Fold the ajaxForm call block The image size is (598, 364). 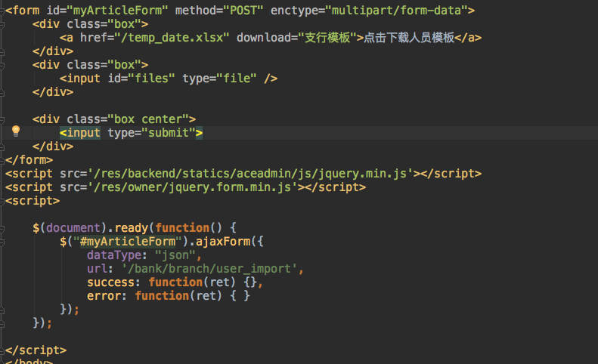(2, 242)
